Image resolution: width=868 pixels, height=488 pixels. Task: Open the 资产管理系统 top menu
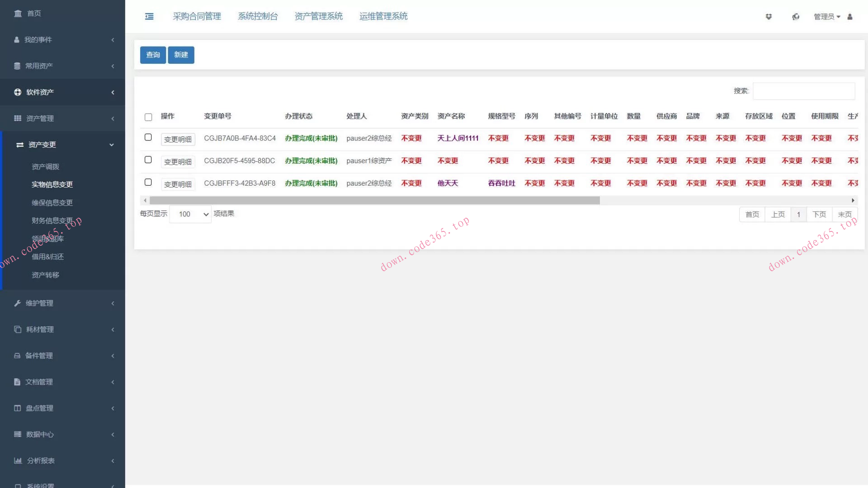click(x=318, y=16)
